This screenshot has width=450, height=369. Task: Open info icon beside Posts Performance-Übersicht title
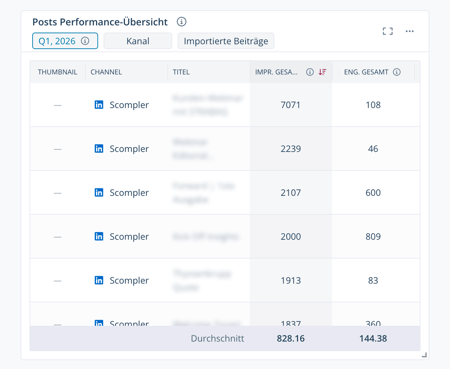(x=181, y=22)
